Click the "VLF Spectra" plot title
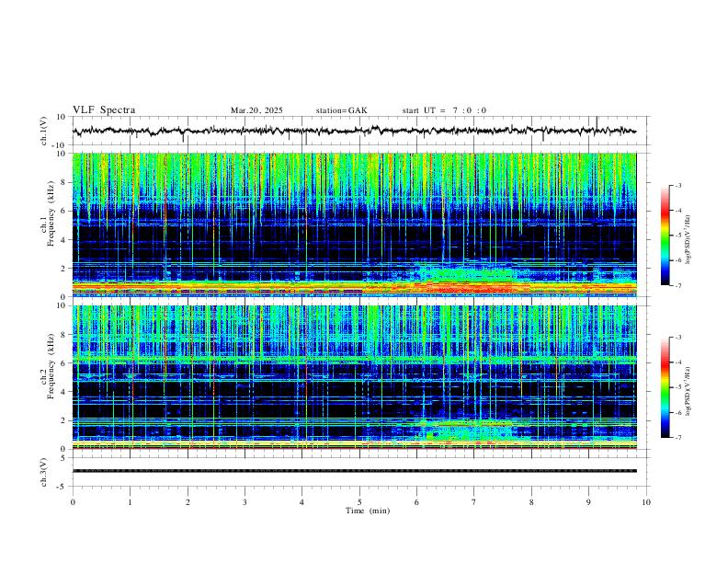Screen dimensions: 728x563 click(x=104, y=110)
